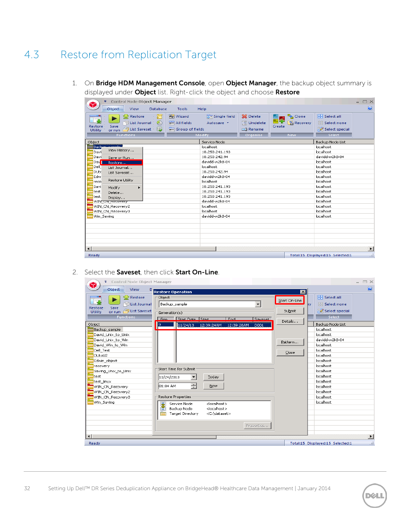Click the Backup Node List column header in step 1

point(344,142)
